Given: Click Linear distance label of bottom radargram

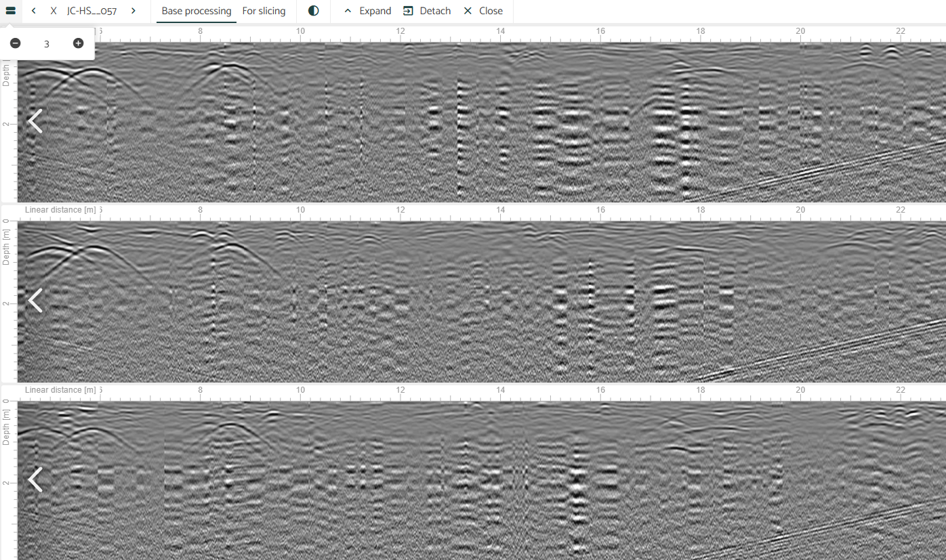Looking at the screenshot, I should tap(60, 390).
